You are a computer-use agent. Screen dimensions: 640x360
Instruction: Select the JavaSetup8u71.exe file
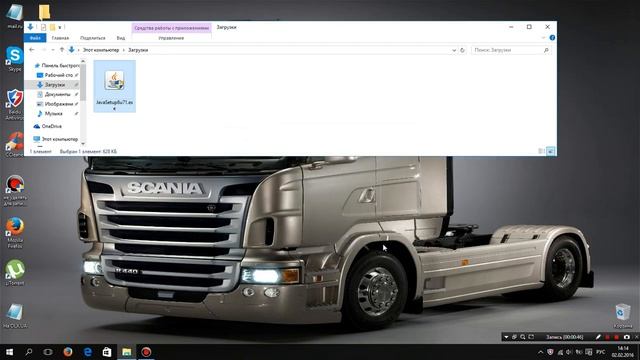tap(114, 86)
